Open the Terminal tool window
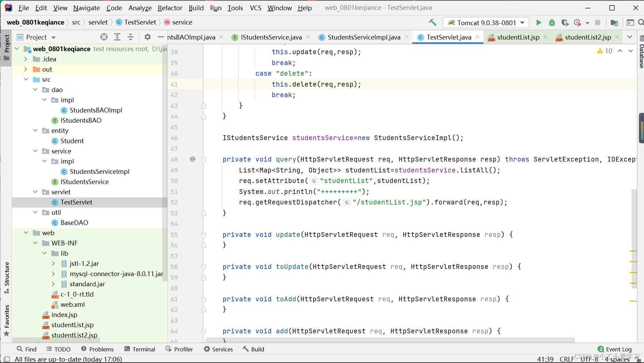 point(139,349)
